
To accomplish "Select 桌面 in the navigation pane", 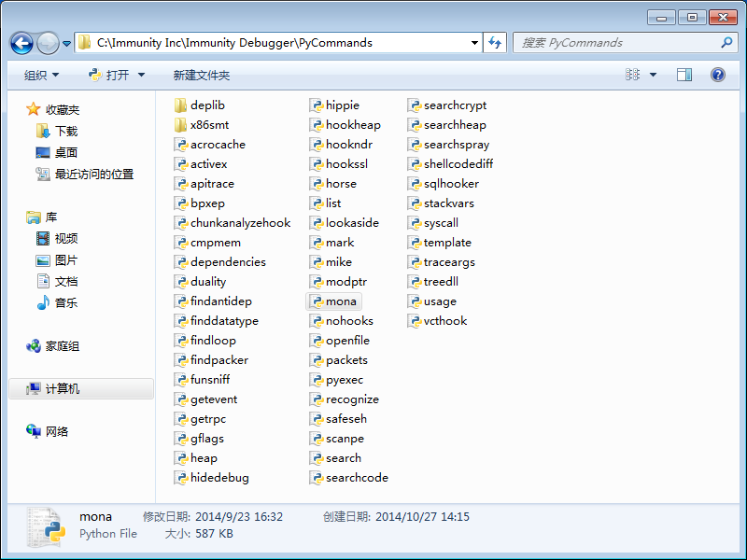I will point(57,152).
